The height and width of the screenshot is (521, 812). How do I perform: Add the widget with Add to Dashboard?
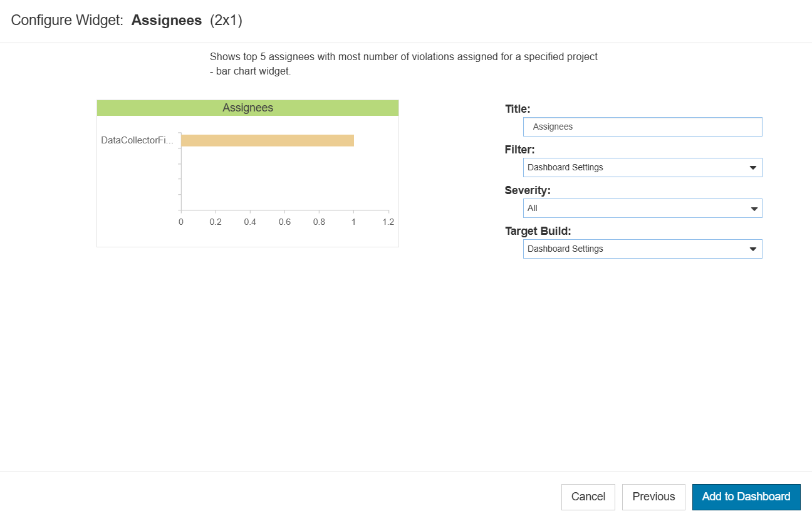tap(746, 497)
